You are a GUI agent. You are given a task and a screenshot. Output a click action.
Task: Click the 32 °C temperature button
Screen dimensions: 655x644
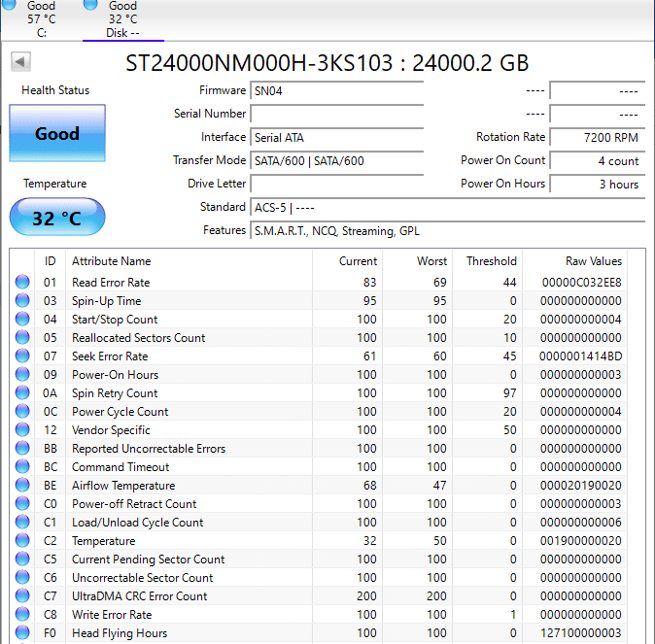(57, 218)
